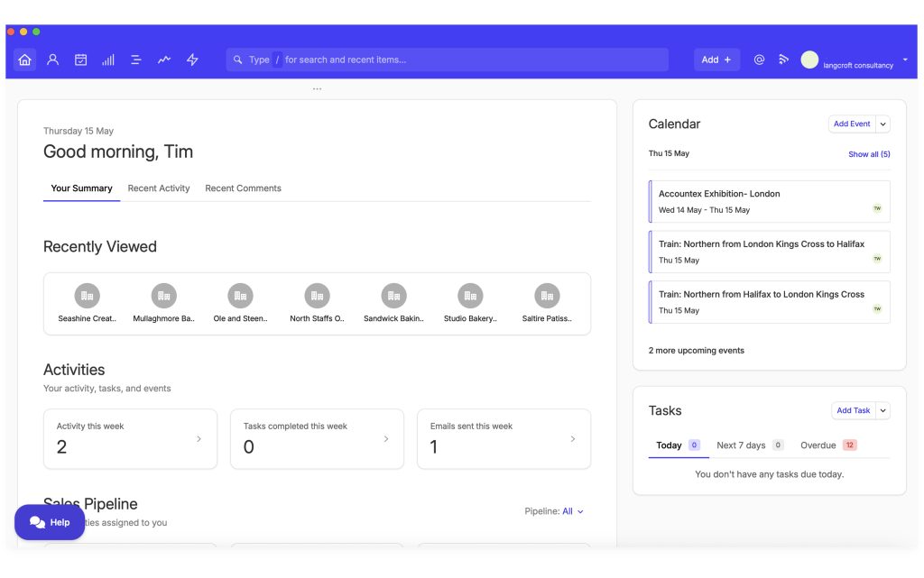Open the activity feed icon
Viewport: 924px width, 578px height.
[x=783, y=60]
